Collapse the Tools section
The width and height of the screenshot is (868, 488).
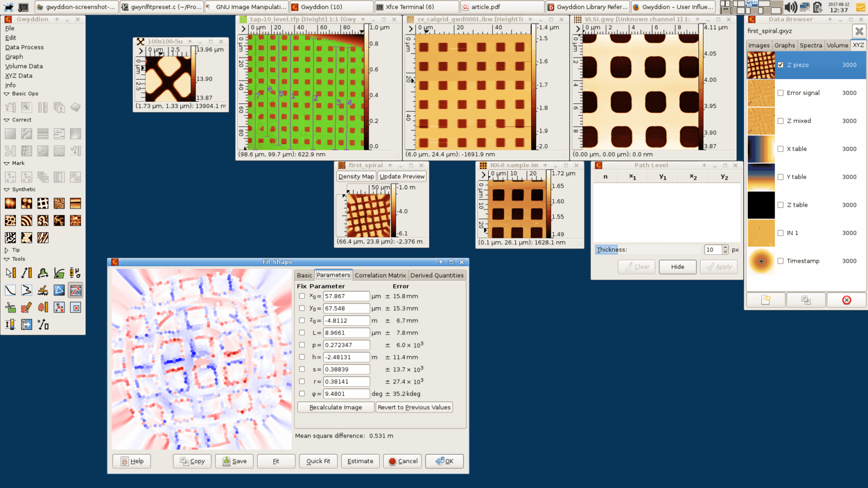point(7,259)
